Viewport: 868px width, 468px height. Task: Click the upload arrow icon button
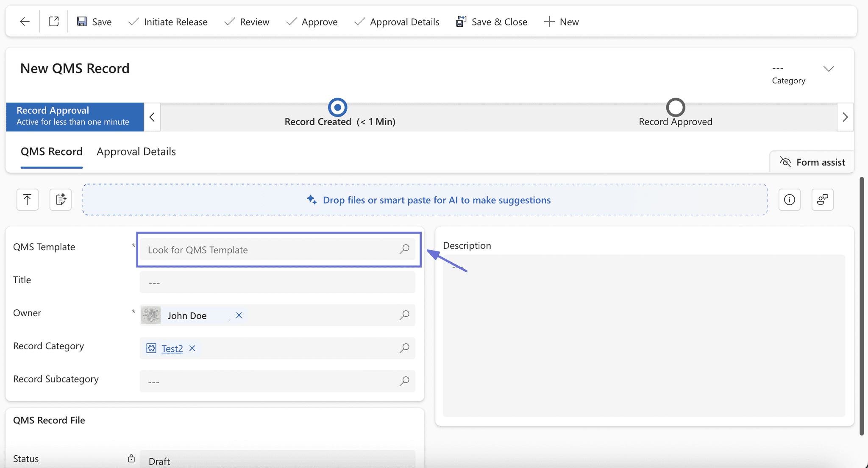coord(28,200)
